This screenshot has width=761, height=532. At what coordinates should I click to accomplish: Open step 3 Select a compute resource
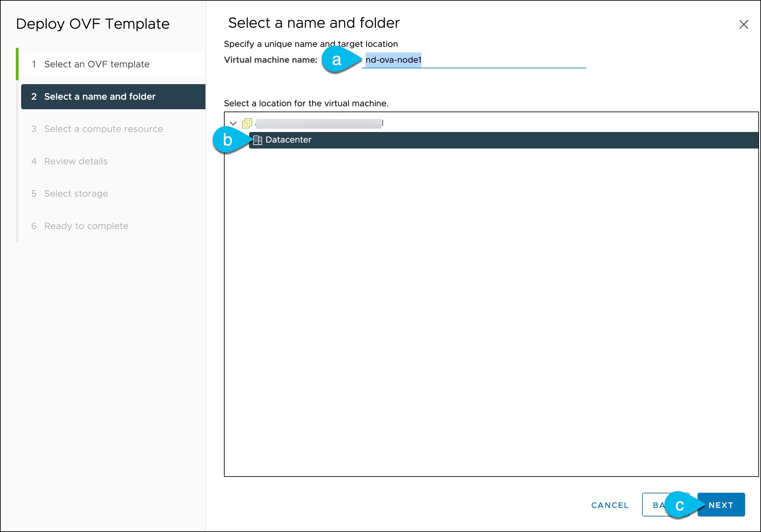click(113, 129)
